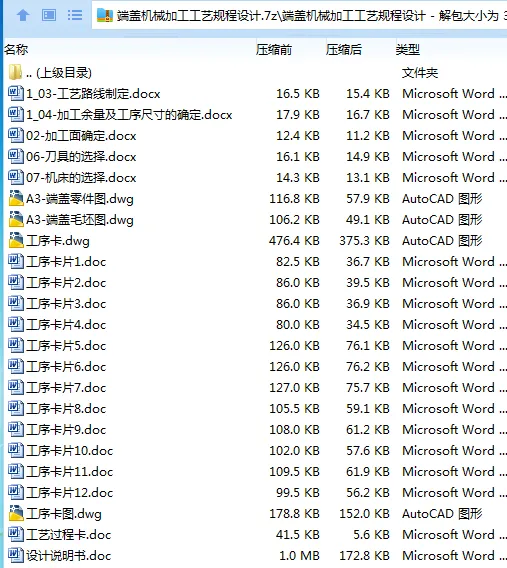Click the 476.4 KB original size value

(x=294, y=241)
